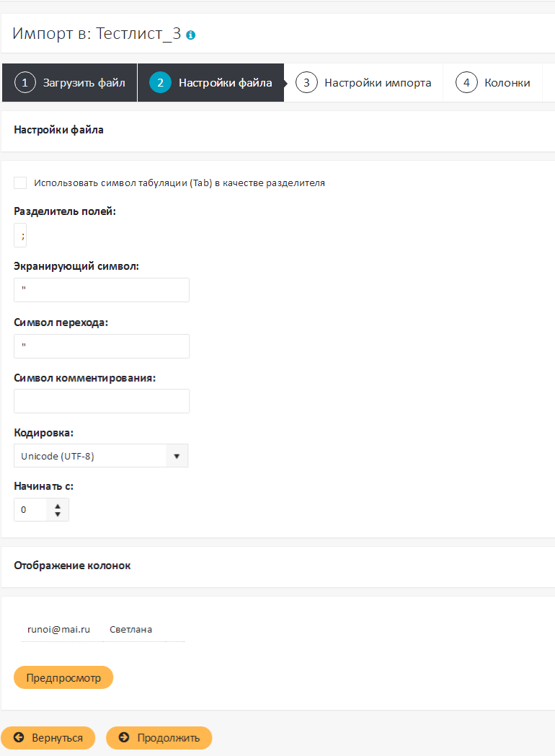Click the step 3 circle icon
555x756 pixels.
click(x=306, y=83)
